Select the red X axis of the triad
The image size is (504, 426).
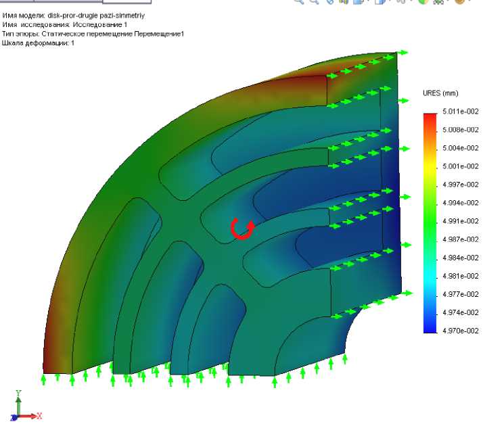[x=32, y=417]
